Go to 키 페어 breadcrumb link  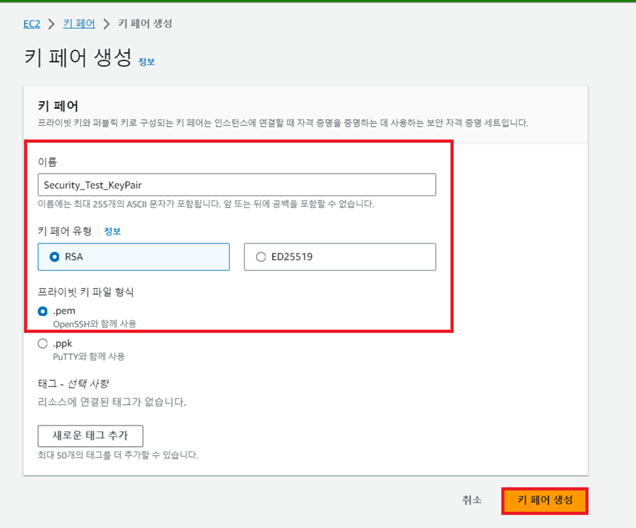(x=79, y=24)
